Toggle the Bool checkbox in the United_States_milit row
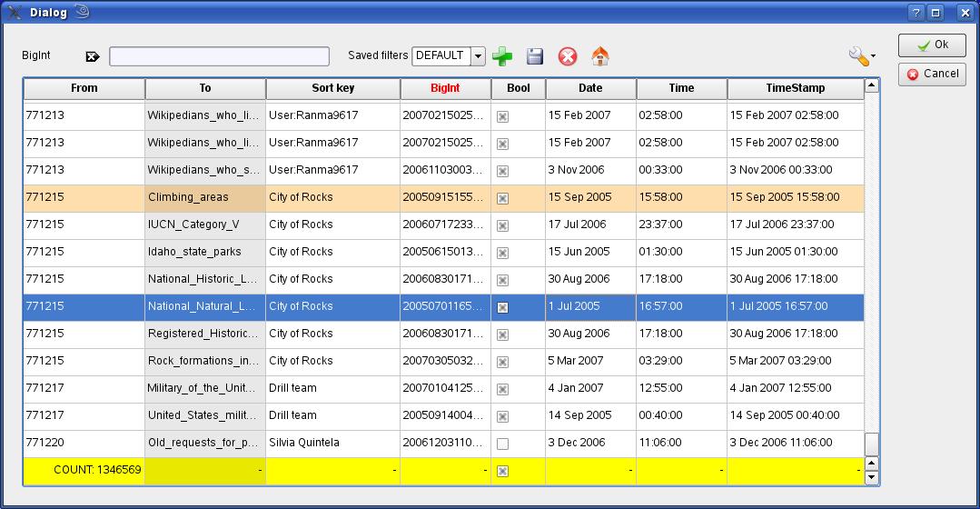 pos(502,417)
